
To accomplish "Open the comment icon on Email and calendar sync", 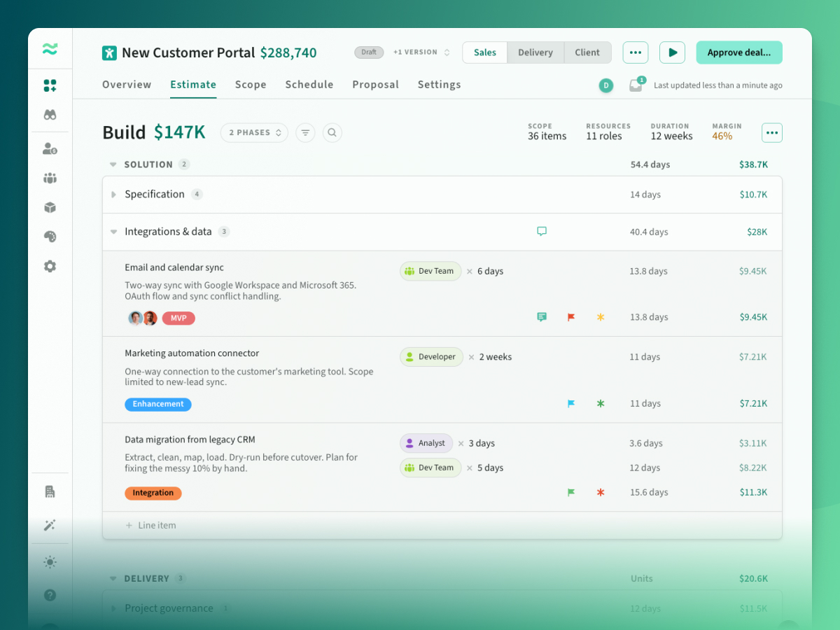I will point(542,317).
